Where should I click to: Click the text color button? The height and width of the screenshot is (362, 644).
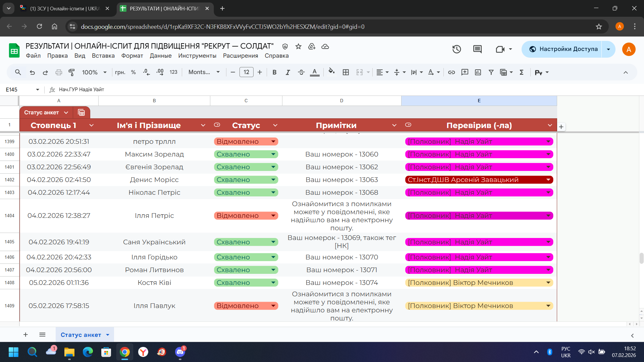[x=314, y=72]
